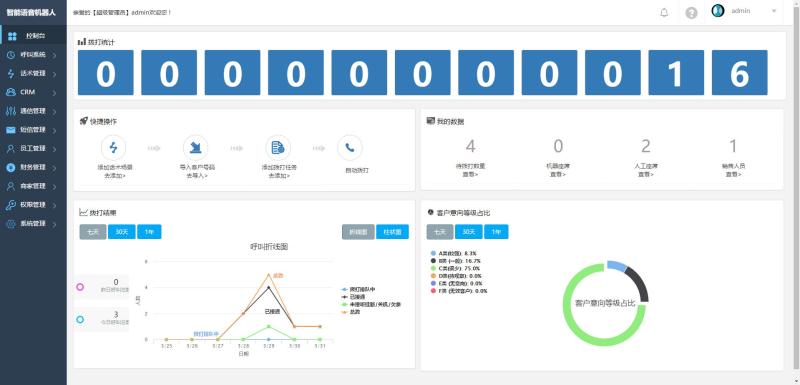Click 去导入> under 导入客户号码

tap(196, 176)
